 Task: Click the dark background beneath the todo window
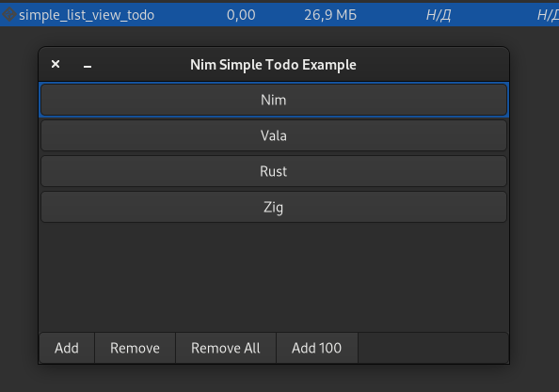click(274, 379)
